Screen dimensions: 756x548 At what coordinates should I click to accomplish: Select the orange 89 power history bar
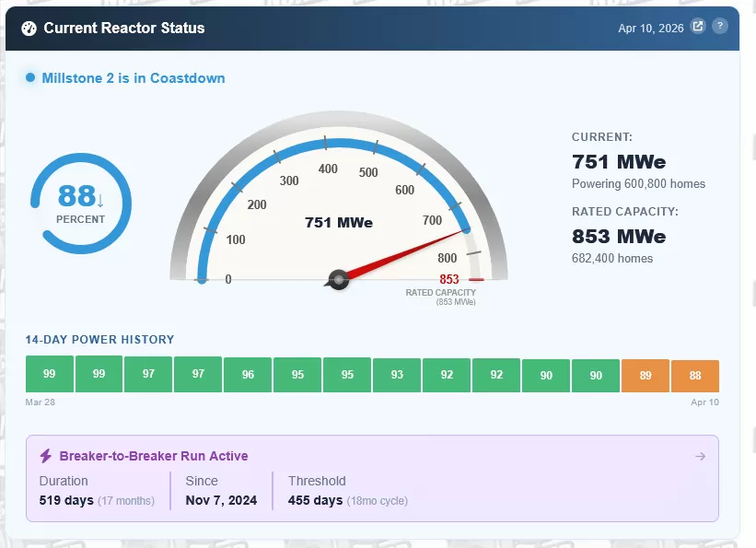(646, 375)
